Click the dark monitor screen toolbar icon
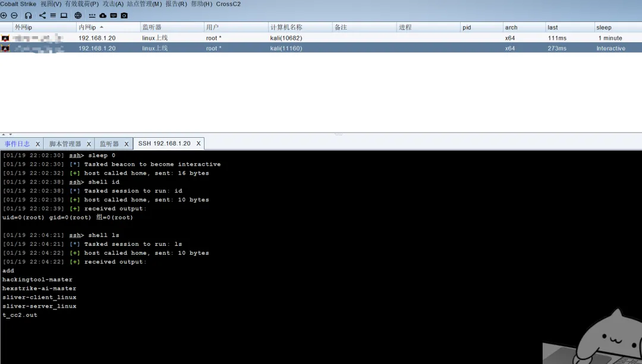642x364 pixels. pos(114,15)
